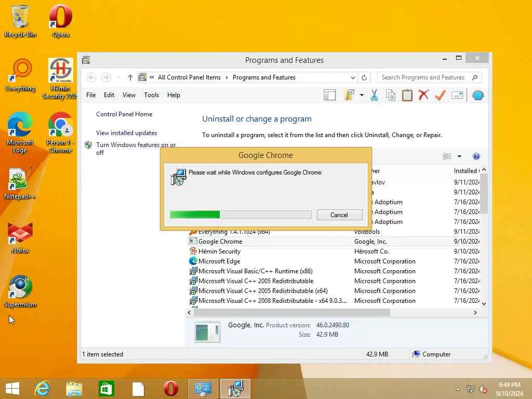
Task: Open the Recycle Bin desktop icon
Action: click(20, 21)
